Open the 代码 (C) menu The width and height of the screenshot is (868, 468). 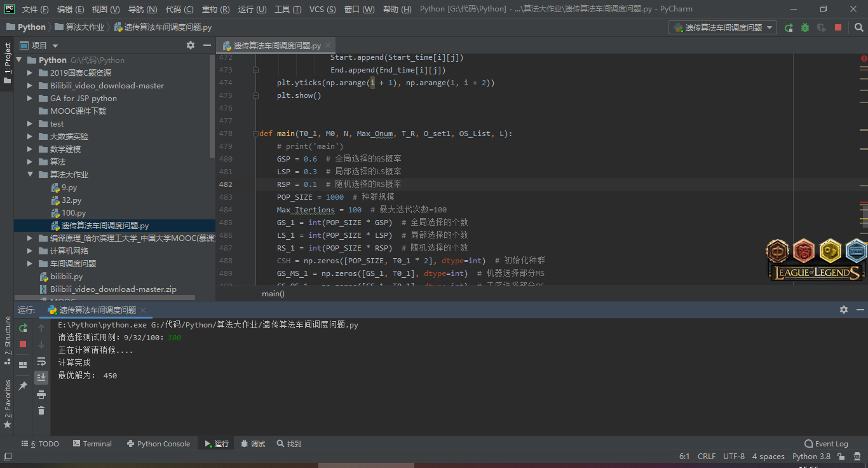tap(179, 10)
